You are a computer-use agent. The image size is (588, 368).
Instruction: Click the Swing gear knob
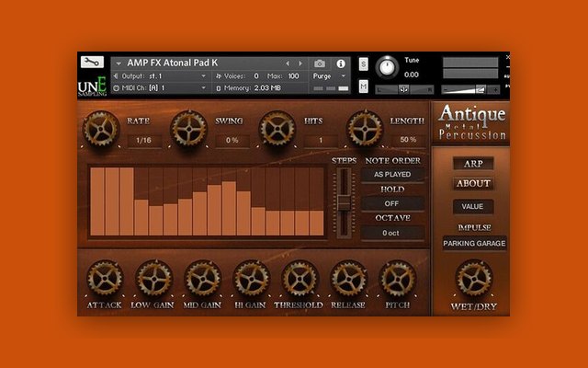pos(189,129)
